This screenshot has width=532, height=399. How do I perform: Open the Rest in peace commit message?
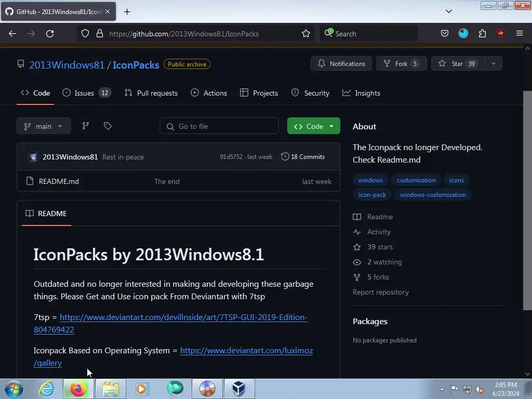123,157
